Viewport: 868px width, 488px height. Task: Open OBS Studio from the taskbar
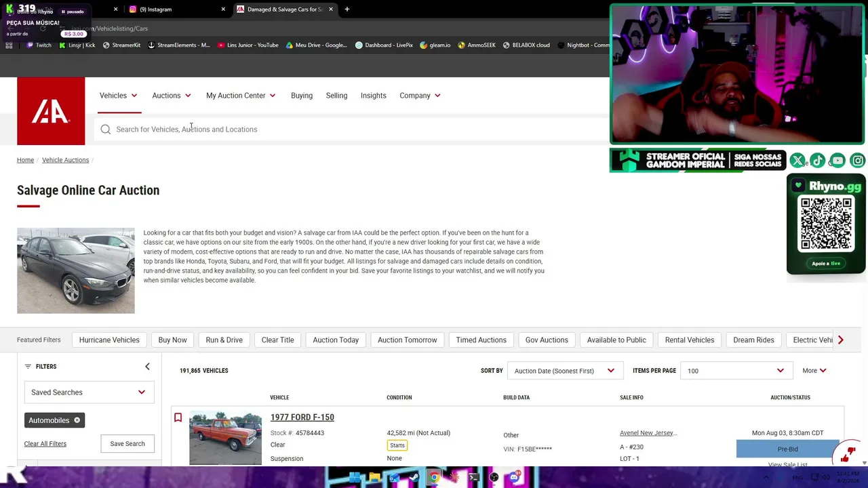[x=494, y=478]
